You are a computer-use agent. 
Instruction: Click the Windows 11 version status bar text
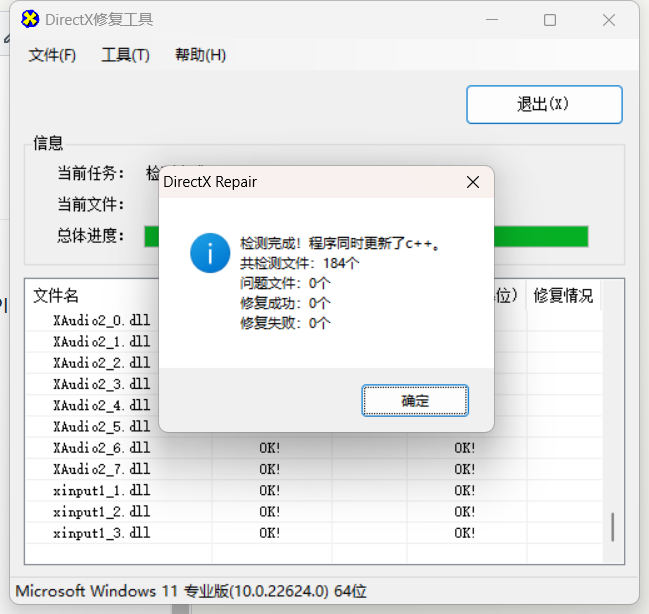pos(191,591)
